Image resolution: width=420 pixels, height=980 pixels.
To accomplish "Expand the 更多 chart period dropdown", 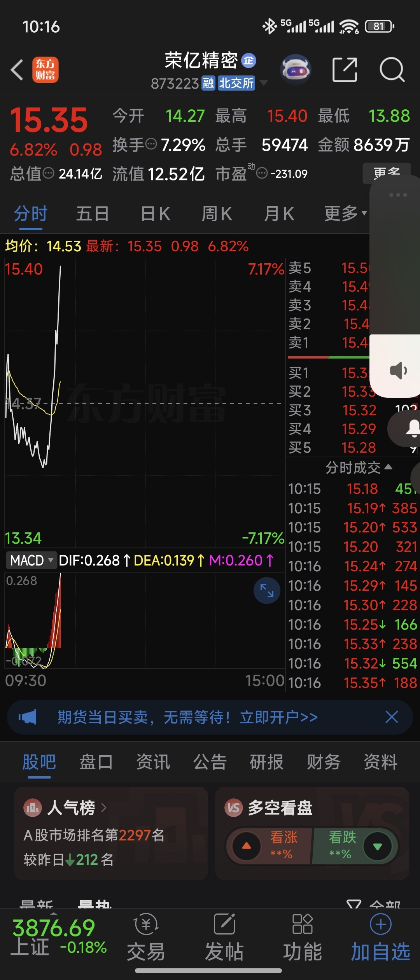I will click(x=345, y=213).
